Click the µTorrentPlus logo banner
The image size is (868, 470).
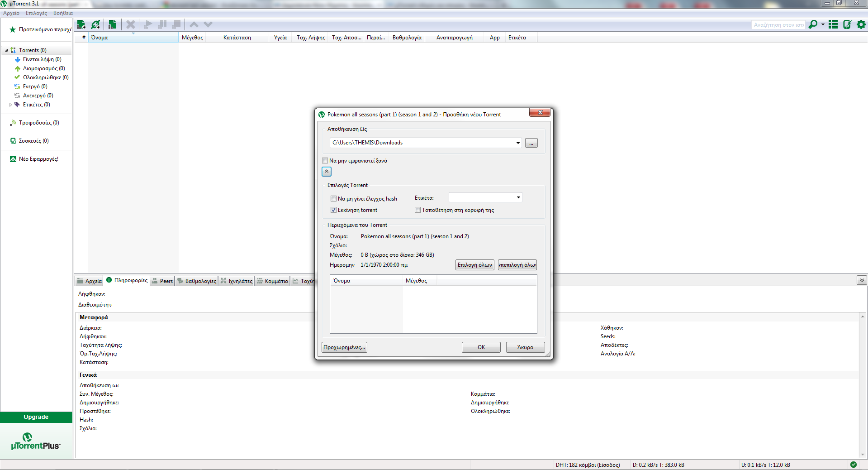coord(36,441)
